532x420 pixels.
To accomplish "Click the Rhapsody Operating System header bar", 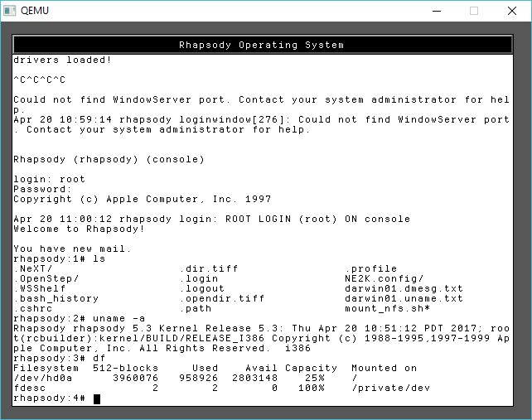I will (x=261, y=45).
